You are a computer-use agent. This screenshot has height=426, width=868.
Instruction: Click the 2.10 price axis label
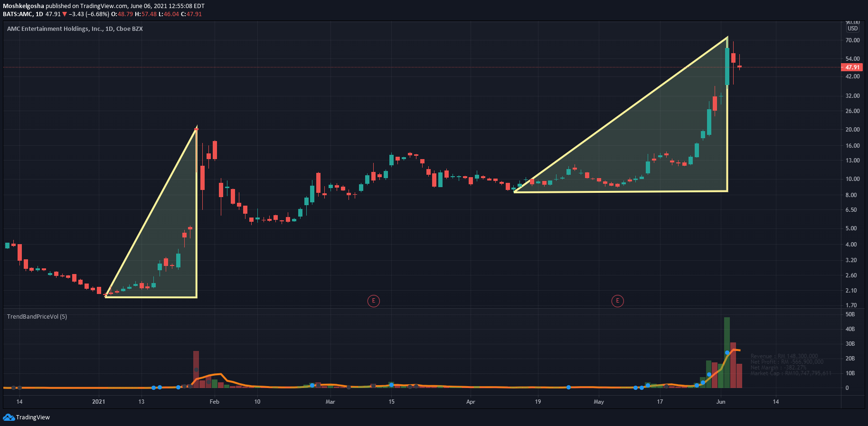[851, 291]
